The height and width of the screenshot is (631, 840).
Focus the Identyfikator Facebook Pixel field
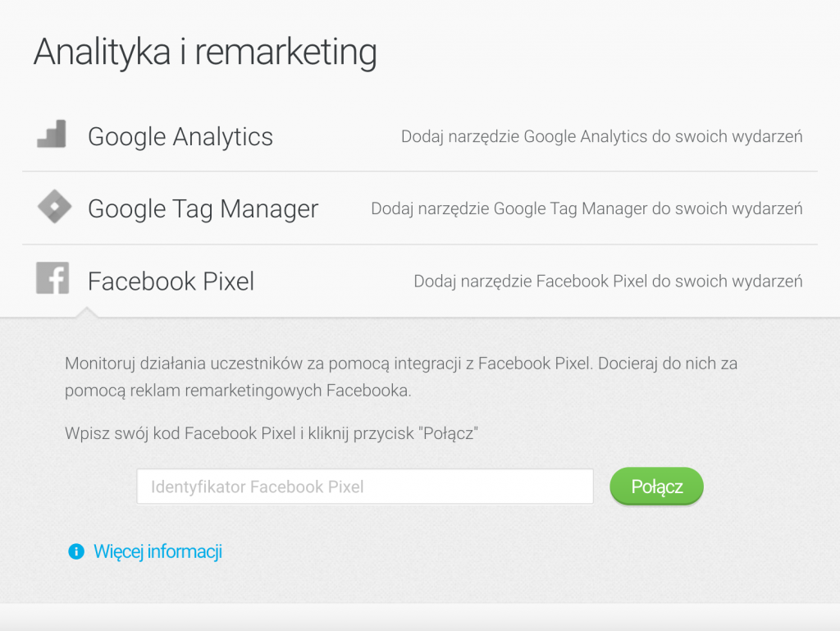tap(365, 487)
